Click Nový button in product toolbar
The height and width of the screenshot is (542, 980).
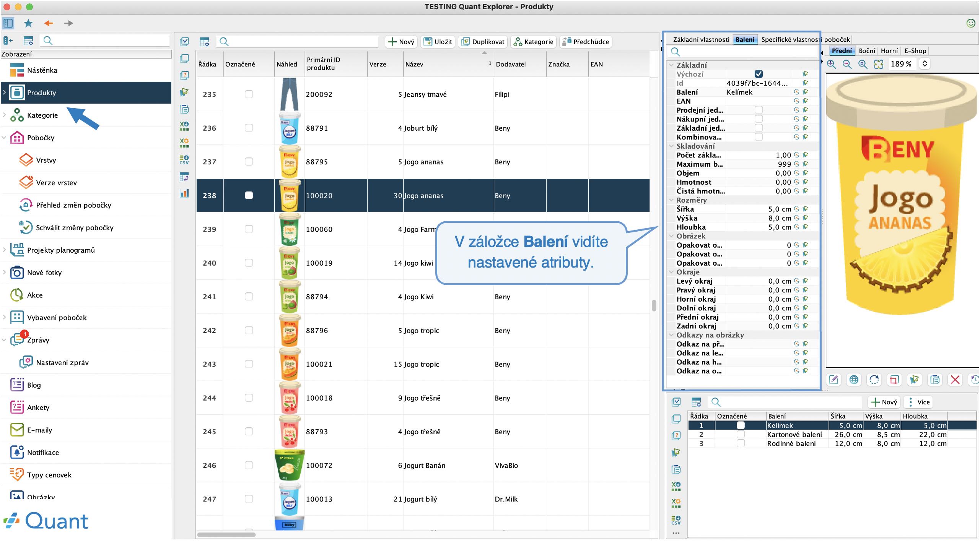(x=401, y=42)
